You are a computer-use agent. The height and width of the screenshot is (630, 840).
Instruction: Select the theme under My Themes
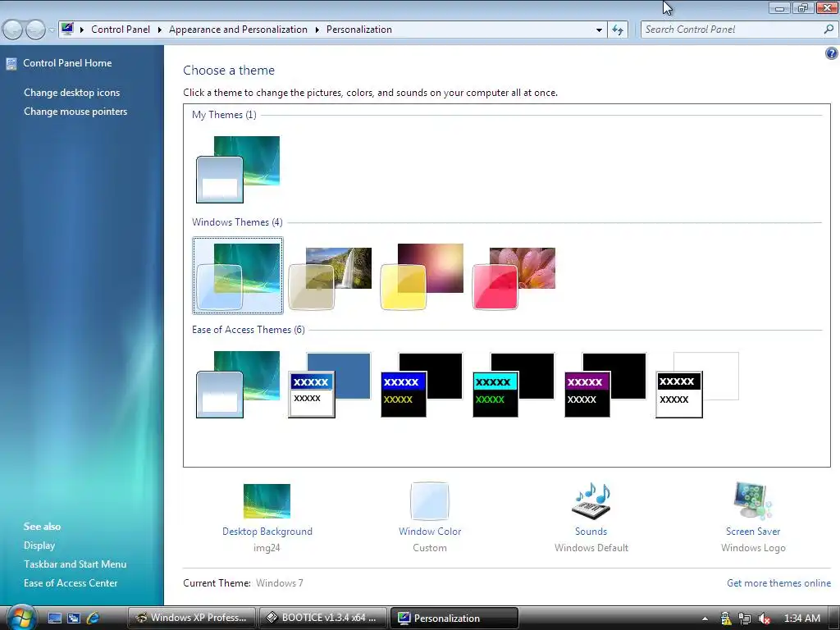pyautogui.click(x=238, y=169)
